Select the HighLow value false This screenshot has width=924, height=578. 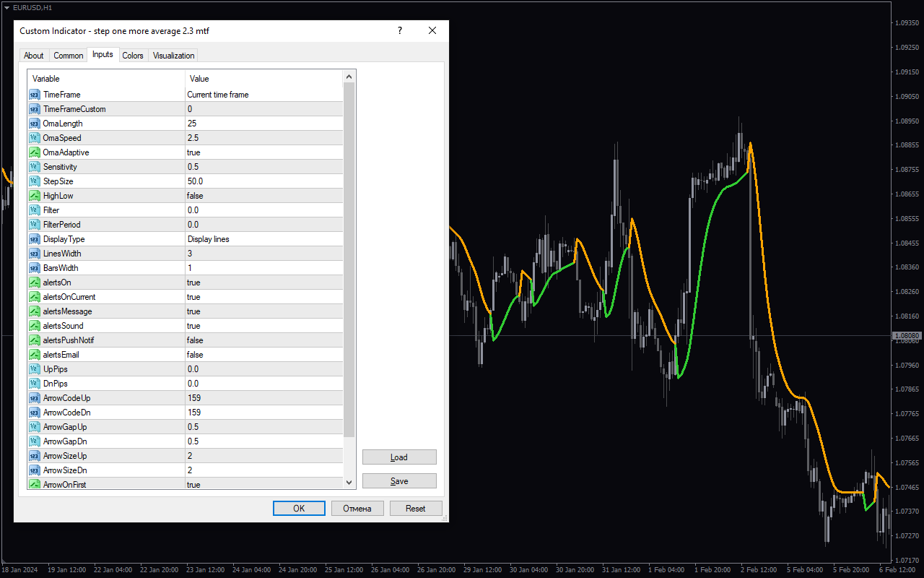coord(264,196)
